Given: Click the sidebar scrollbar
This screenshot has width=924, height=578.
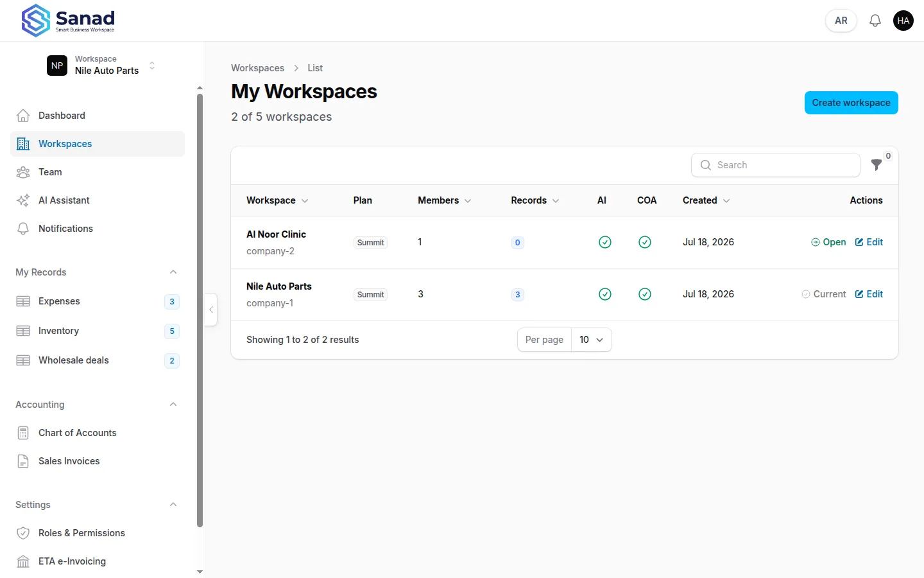Looking at the screenshot, I should coord(200,311).
